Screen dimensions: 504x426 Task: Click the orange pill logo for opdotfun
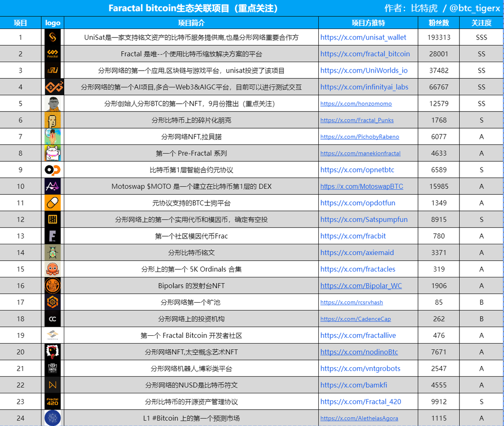coord(52,203)
